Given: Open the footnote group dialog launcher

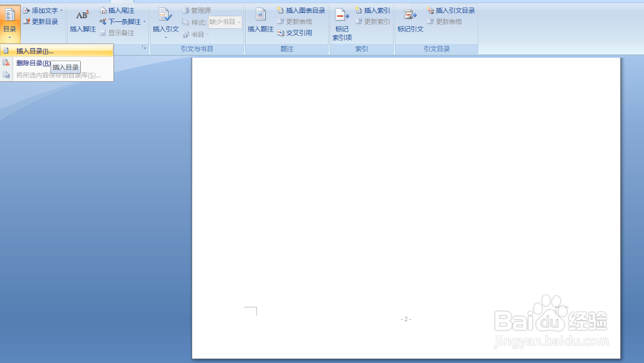Looking at the screenshot, I should coord(144,48).
